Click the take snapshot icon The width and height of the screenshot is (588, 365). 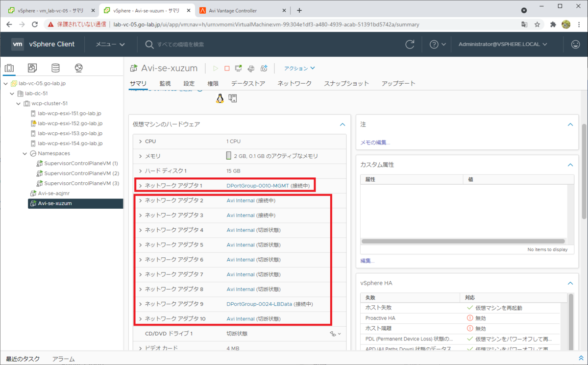point(264,69)
